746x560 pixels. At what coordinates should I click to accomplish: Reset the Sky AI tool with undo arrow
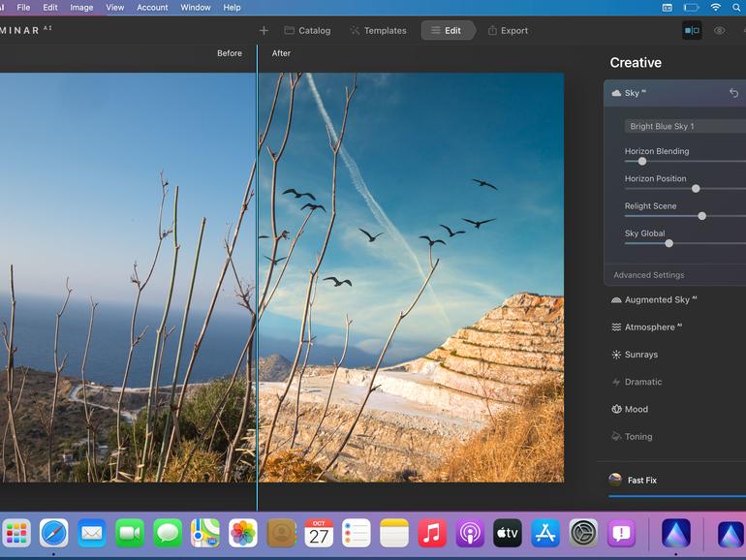click(733, 93)
